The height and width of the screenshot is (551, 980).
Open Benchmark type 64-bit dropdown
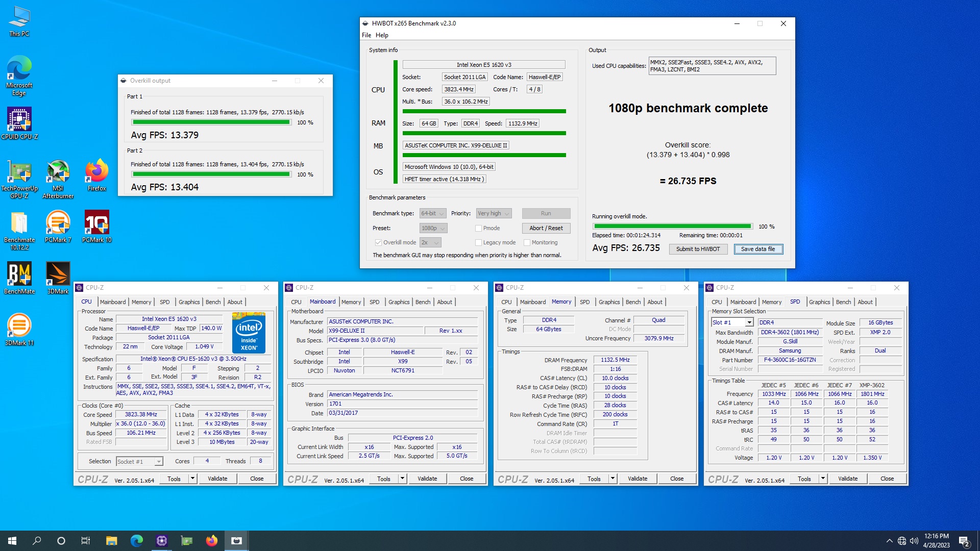point(433,213)
